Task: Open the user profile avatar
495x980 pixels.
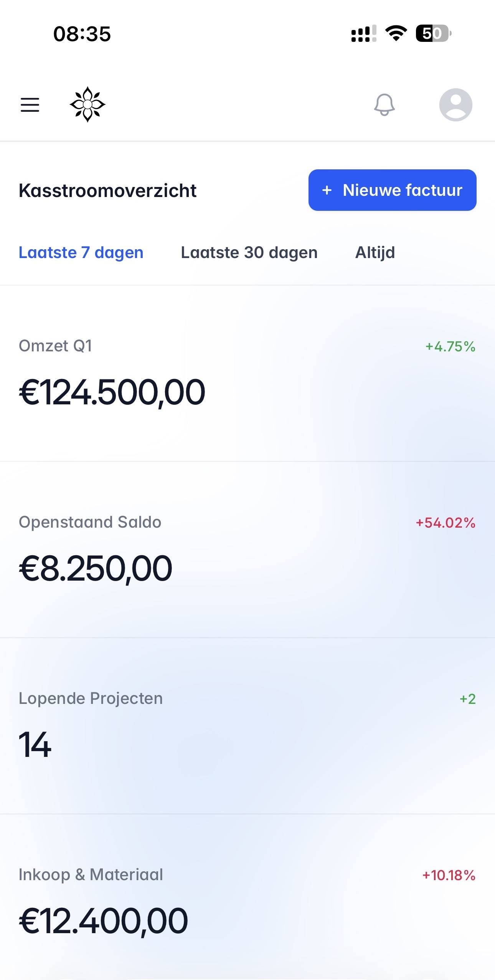Action: click(455, 104)
